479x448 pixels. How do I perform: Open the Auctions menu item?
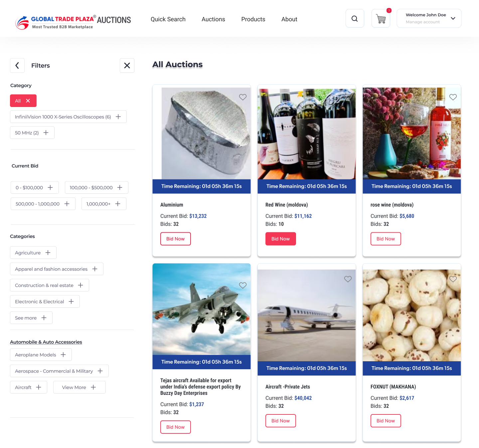(x=213, y=19)
